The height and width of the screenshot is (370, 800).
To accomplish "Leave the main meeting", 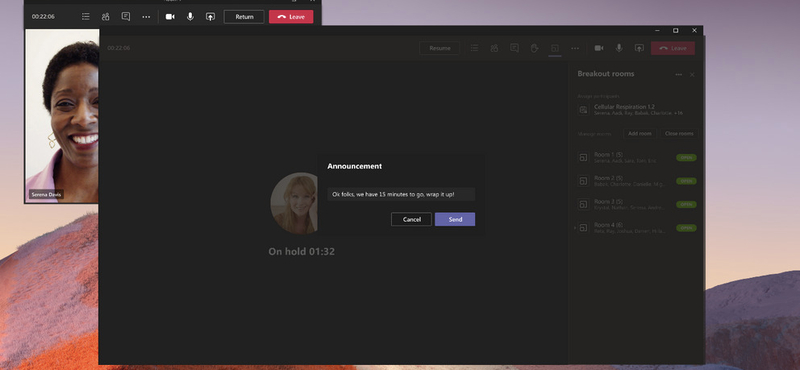I will [672, 48].
